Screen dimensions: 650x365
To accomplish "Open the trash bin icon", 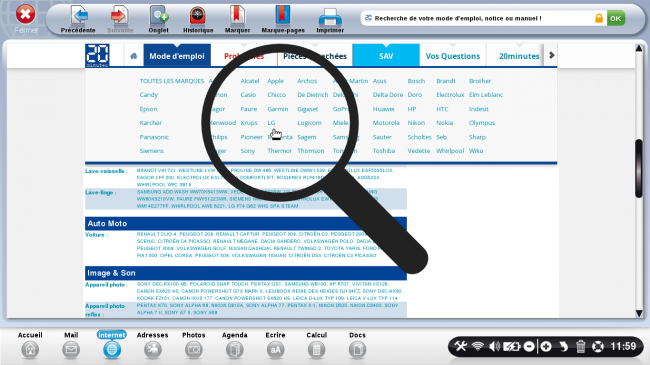I will (580, 346).
